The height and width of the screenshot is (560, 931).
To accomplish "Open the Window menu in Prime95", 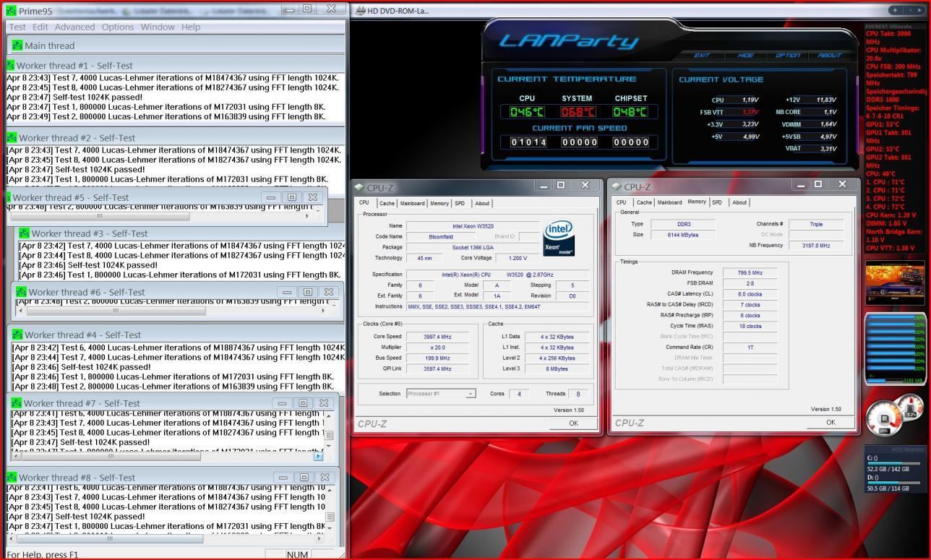I will tap(158, 27).
